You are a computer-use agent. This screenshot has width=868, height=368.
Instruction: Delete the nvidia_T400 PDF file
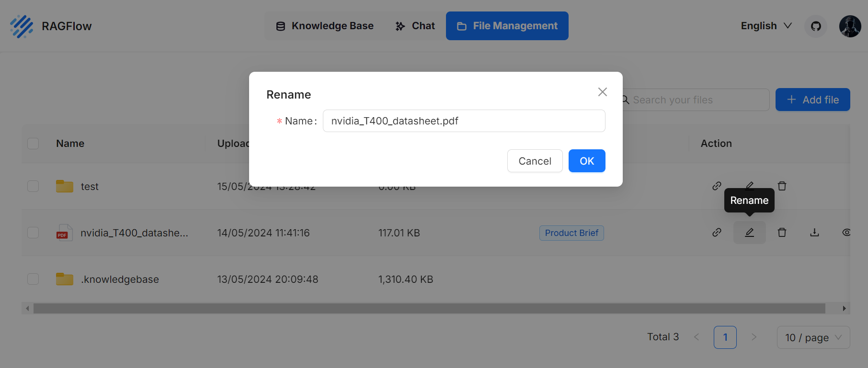(782, 233)
